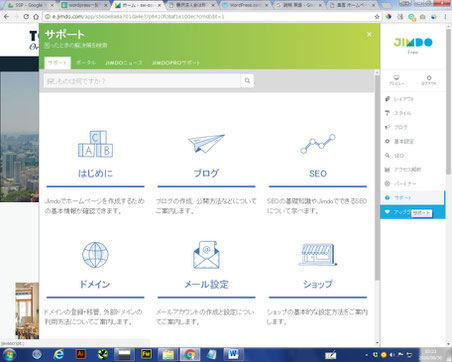Open Adobe Fireworks from the taskbar

point(146,354)
